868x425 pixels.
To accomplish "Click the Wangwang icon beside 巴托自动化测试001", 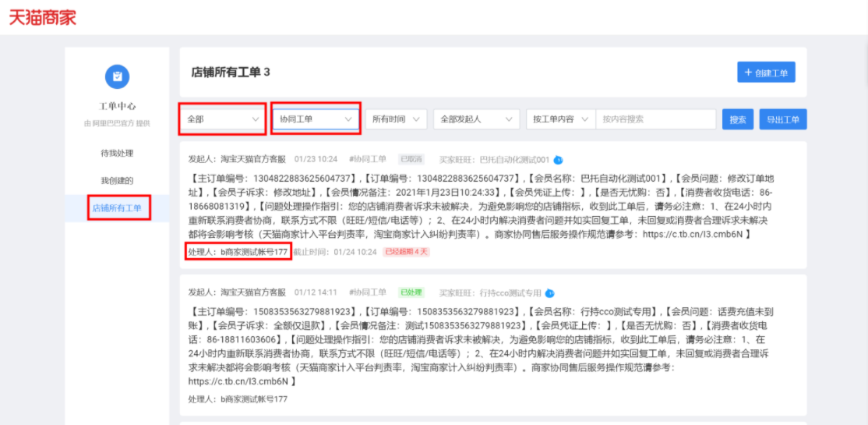I will (559, 160).
